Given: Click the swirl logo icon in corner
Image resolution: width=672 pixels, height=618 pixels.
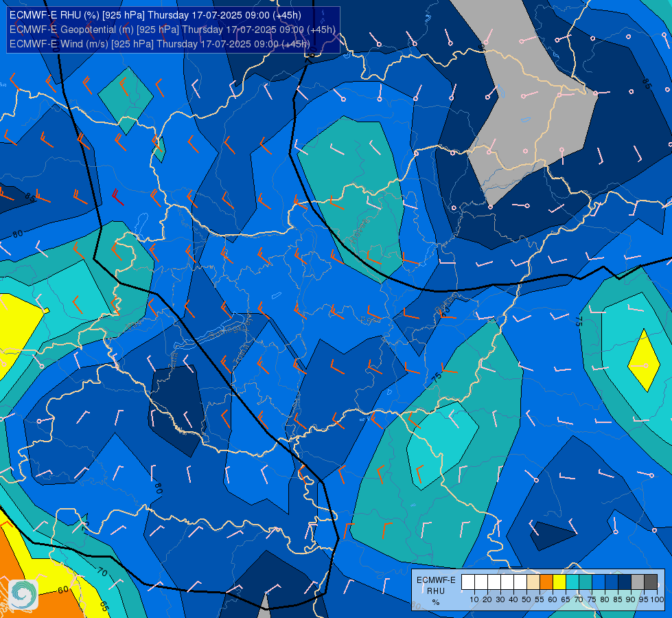Looking at the screenshot, I should point(23,595).
